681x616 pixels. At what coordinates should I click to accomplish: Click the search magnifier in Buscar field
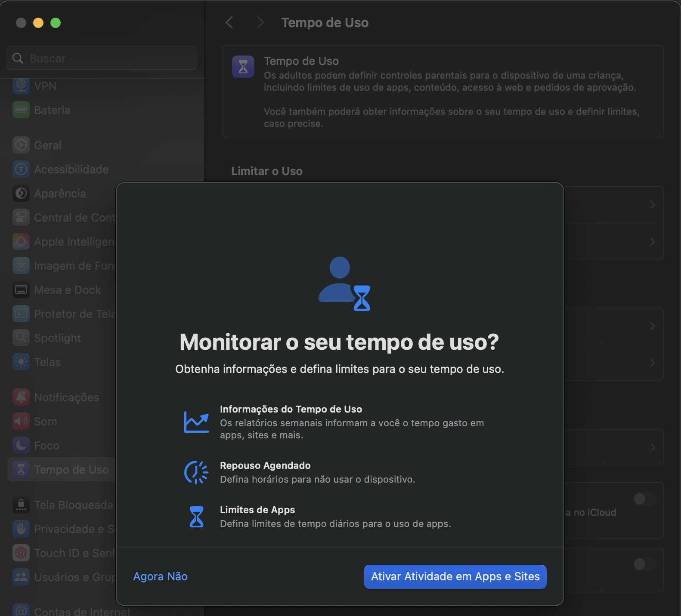tap(18, 58)
